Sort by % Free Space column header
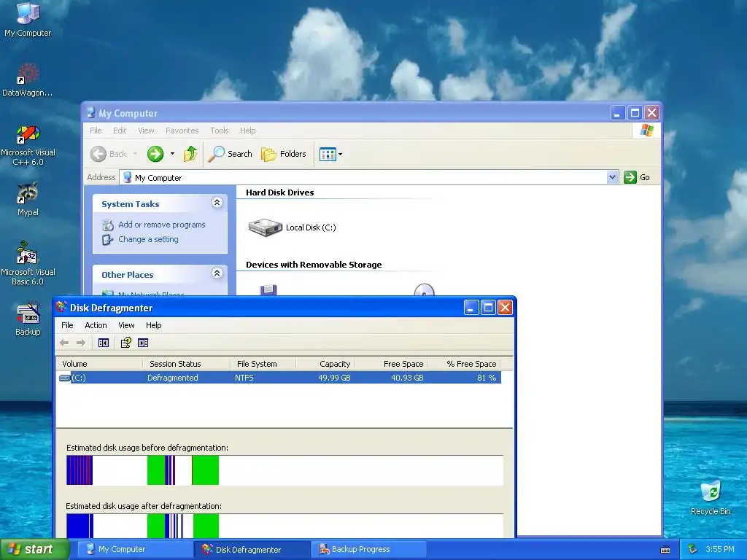The width and height of the screenshot is (747, 560). [x=464, y=364]
